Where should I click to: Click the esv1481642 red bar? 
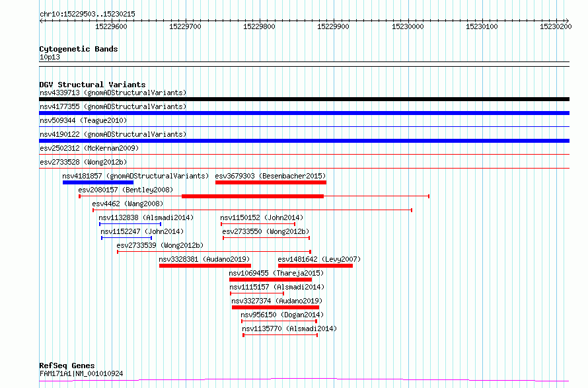[x=315, y=266]
